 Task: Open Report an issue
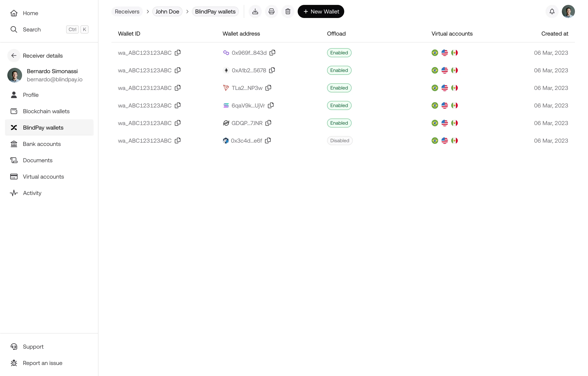[x=42, y=363]
